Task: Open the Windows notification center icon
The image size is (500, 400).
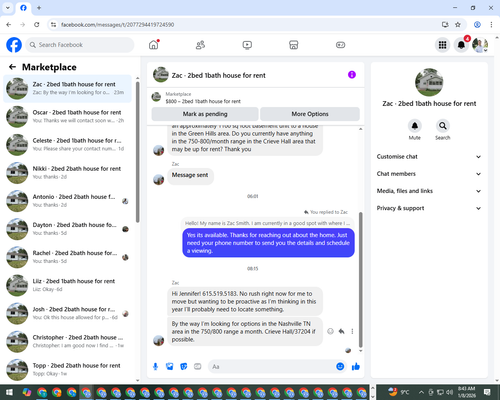Action: coord(487,392)
